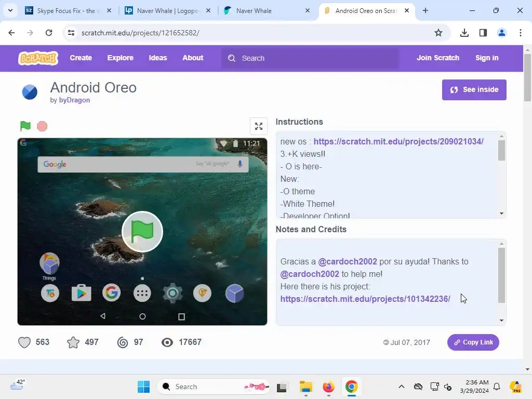Image resolution: width=532 pixels, height=399 pixels.
Task: Switch to Skype Focus Fix tab
Action: pyautogui.click(x=68, y=10)
